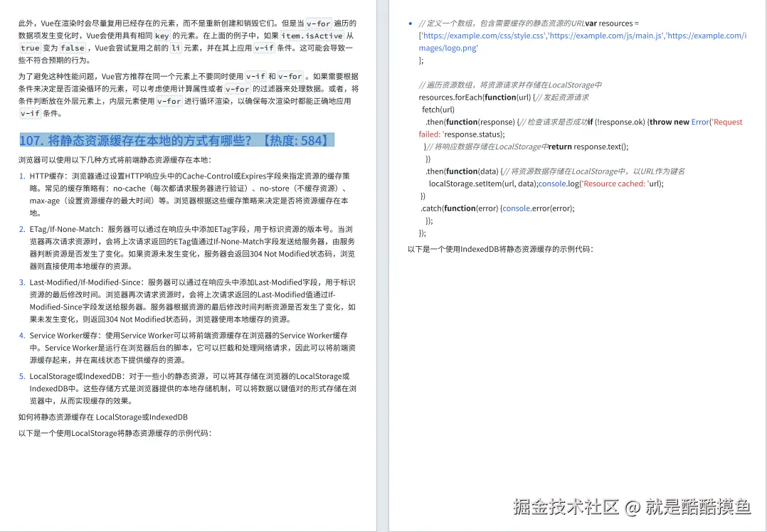Click the inline code 'key'

point(162,36)
